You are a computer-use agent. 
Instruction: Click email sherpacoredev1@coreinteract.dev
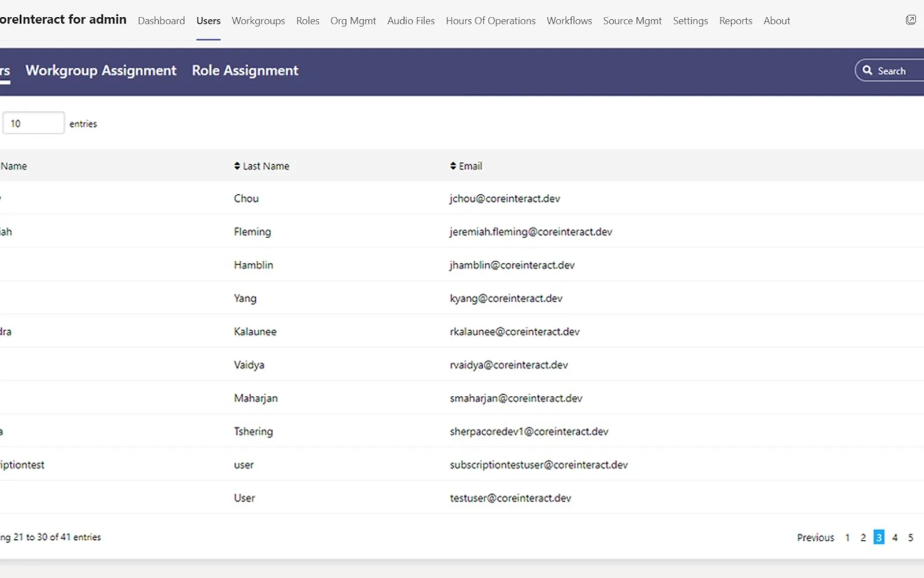point(529,431)
